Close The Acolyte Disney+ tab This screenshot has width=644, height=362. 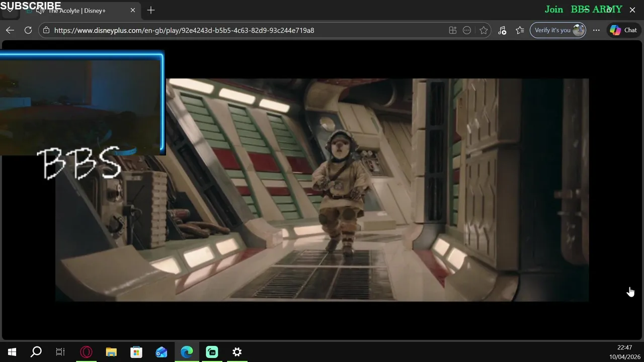coord(133,10)
